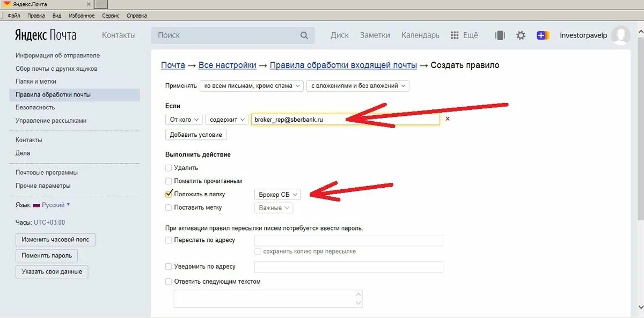
Task: Open the theme skins icon
Action: click(500, 35)
